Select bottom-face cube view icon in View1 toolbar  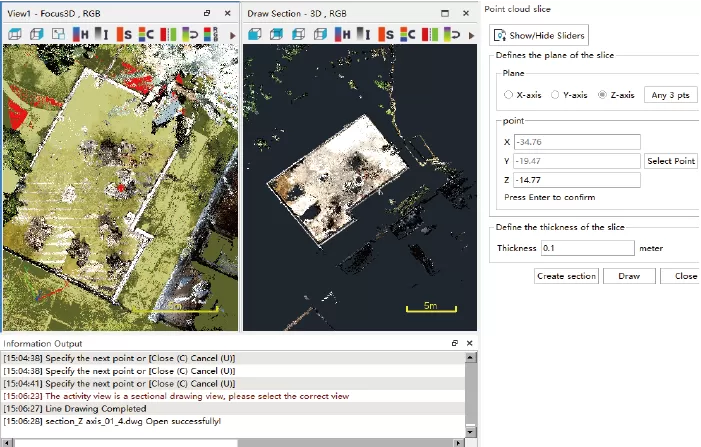[15, 34]
